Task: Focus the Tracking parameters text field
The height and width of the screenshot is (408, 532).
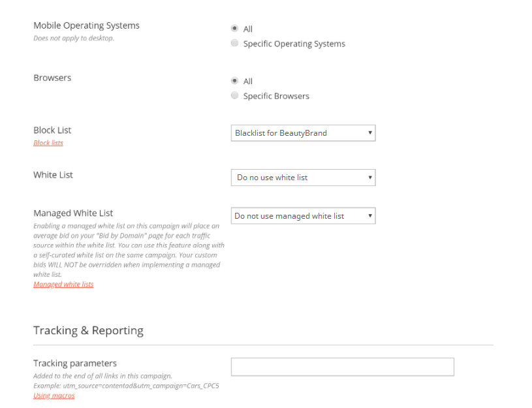Action: coord(342,367)
